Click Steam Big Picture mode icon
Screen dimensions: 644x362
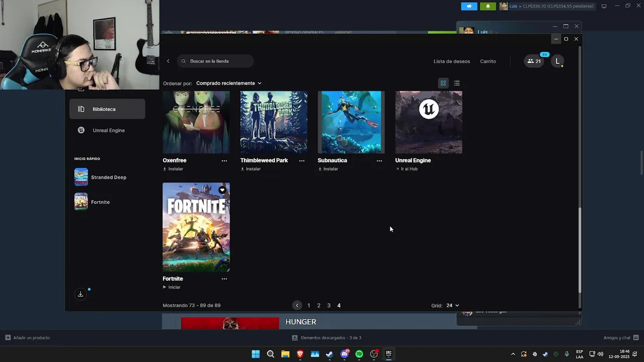[604, 6]
